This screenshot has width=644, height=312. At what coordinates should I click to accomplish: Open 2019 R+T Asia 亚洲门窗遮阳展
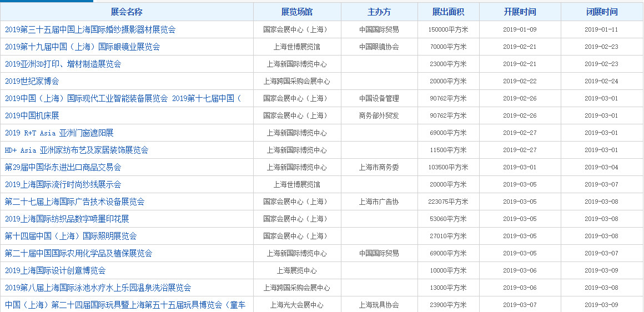click(59, 133)
